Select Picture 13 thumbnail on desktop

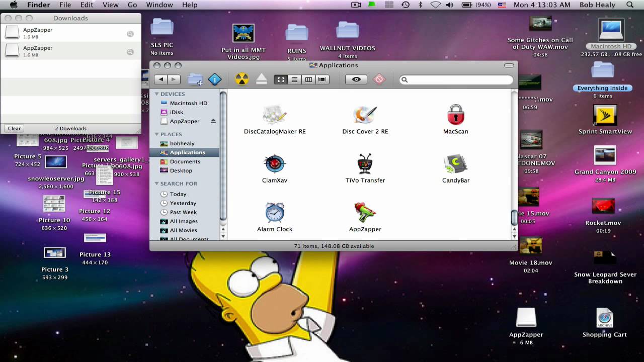(x=95, y=238)
